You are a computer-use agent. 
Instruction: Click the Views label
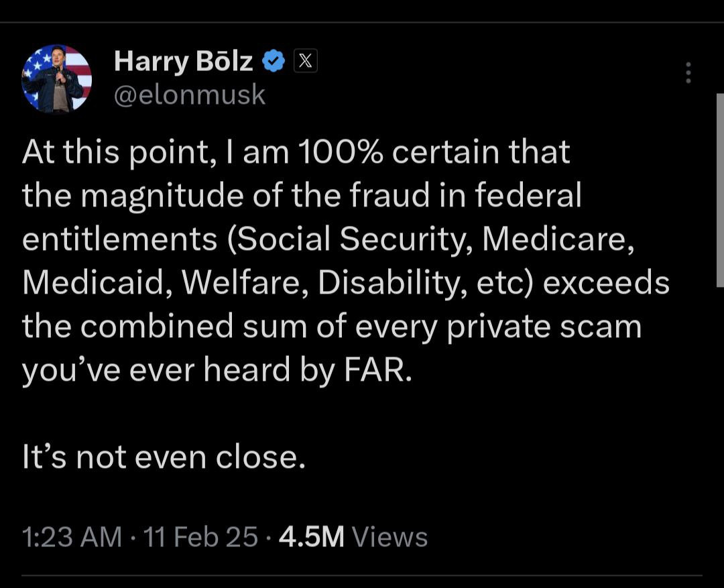pos(389,537)
